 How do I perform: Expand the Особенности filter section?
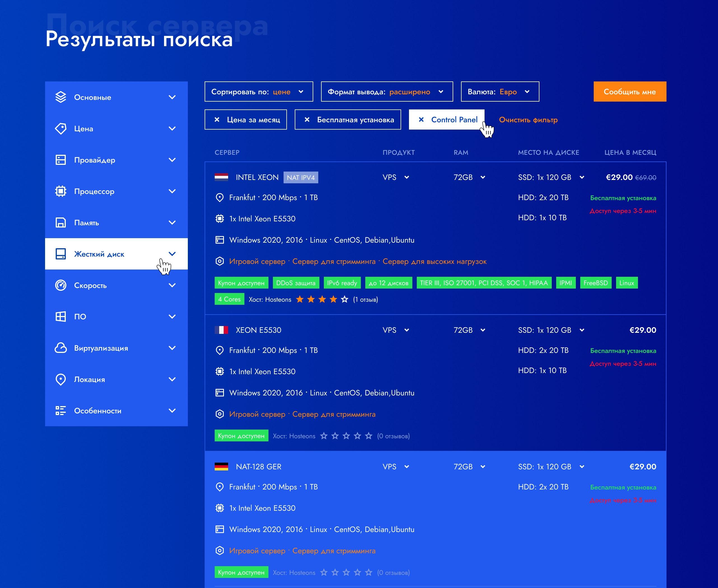[172, 411]
